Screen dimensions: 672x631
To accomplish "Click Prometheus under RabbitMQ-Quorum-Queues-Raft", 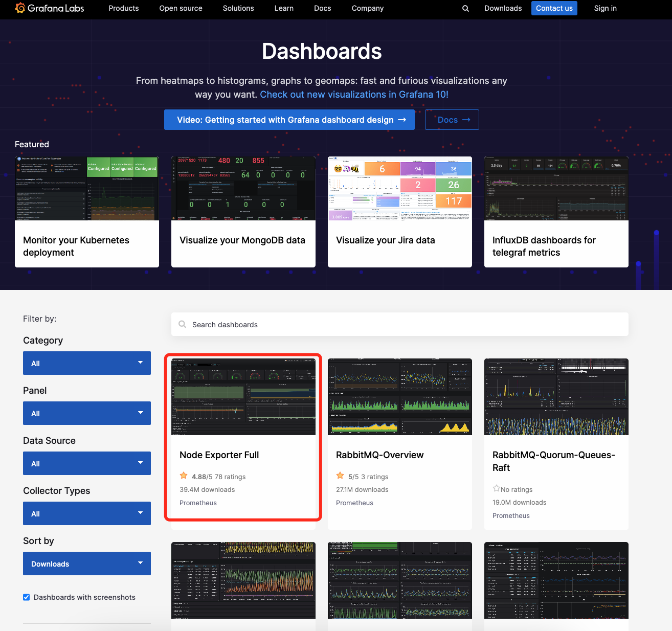I will [511, 515].
